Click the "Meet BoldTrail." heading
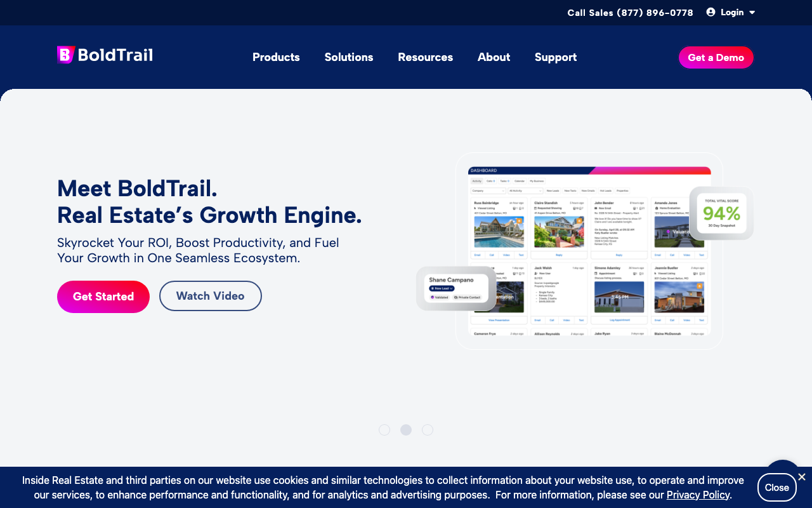Image resolution: width=812 pixels, height=508 pixels. click(138, 189)
